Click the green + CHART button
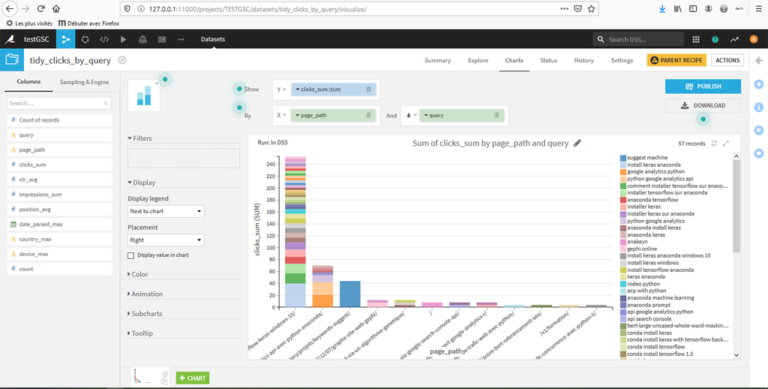This screenshot has width=768, height=389. pos(192,378)
